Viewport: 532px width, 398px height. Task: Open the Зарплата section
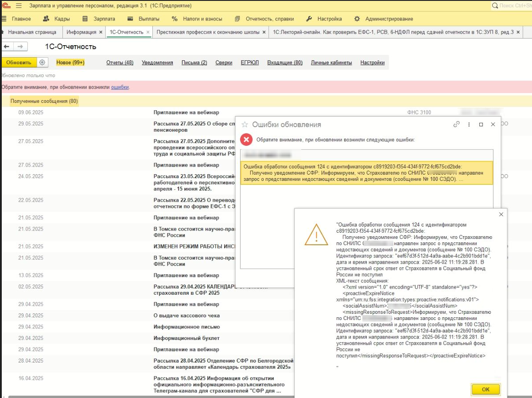pos(98,19)
